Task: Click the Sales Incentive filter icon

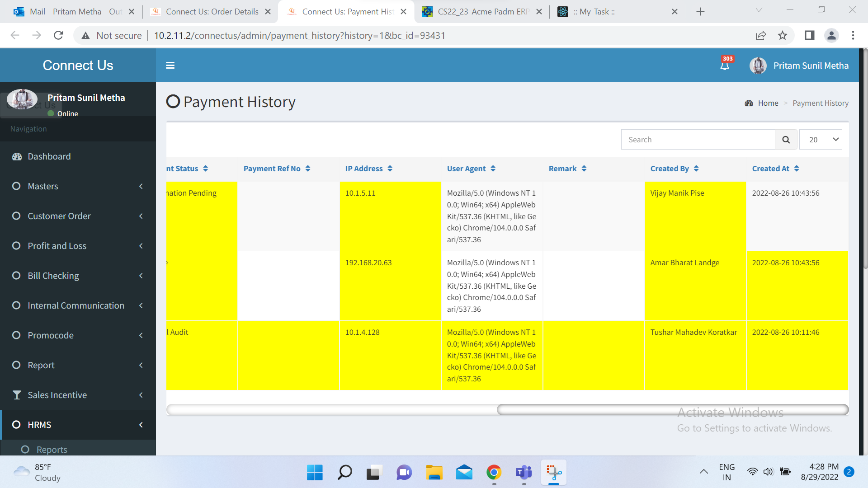Action: tap(17, 395)
